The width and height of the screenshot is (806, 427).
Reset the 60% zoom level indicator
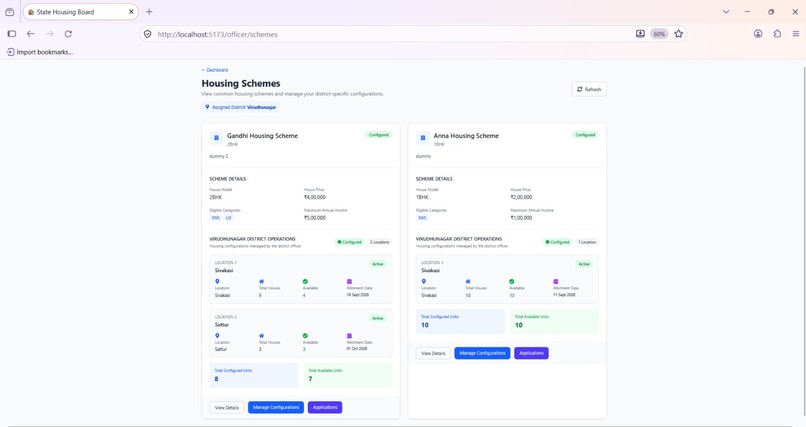[660, 34]
